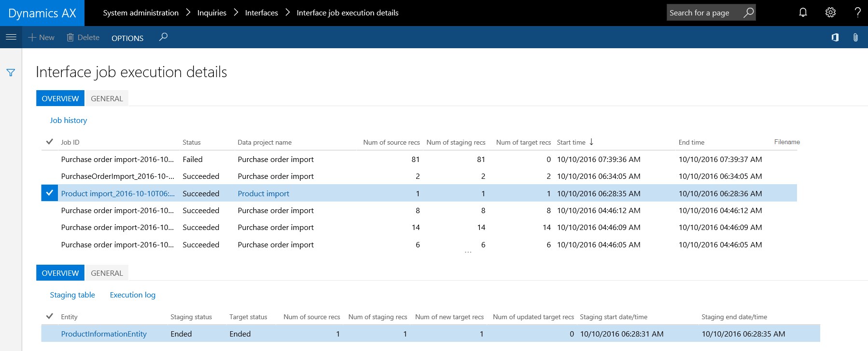
Task: Switch to upper GENERAL tab
Action: (107, 98)
